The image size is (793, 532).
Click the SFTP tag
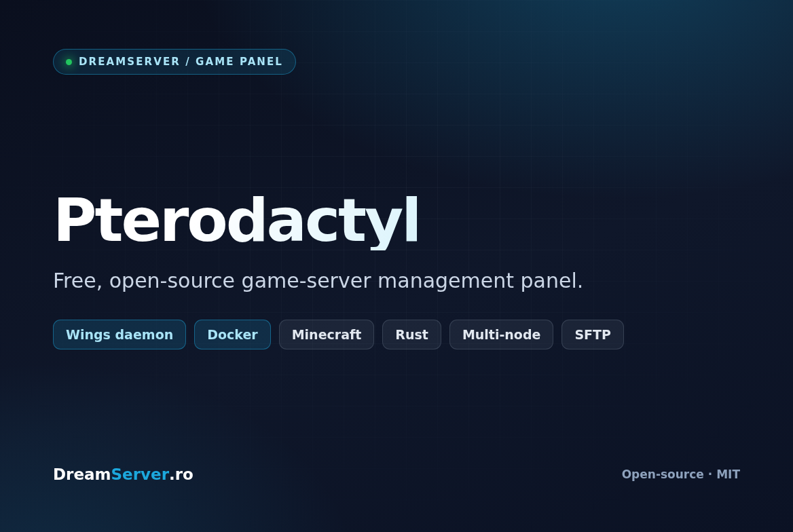click(593, 335)
